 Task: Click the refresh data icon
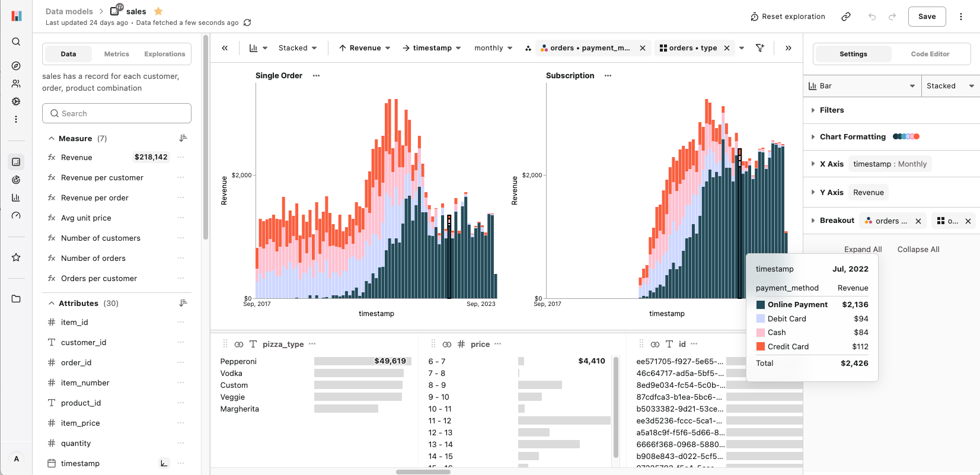pyautogui.click(x=247, y=23)
